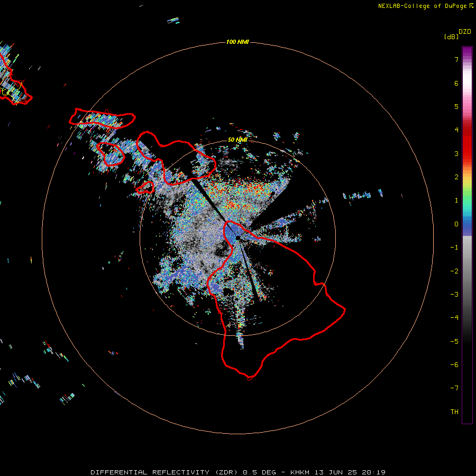Image resolution: width=476 pixels, height=476 pixels.
Task: Click the KHKM station identifier in caption
Action: (300, 472)
